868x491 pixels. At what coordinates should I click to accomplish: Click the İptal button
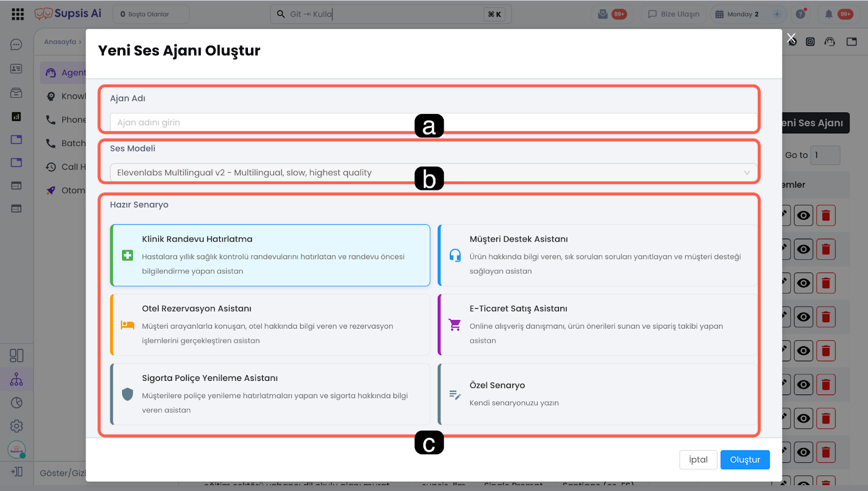698,460
